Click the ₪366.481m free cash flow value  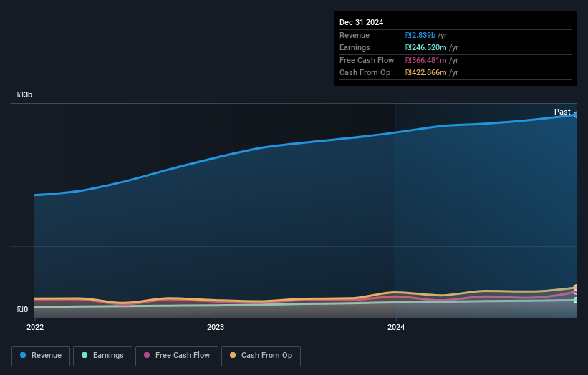[x=425, y=60]
